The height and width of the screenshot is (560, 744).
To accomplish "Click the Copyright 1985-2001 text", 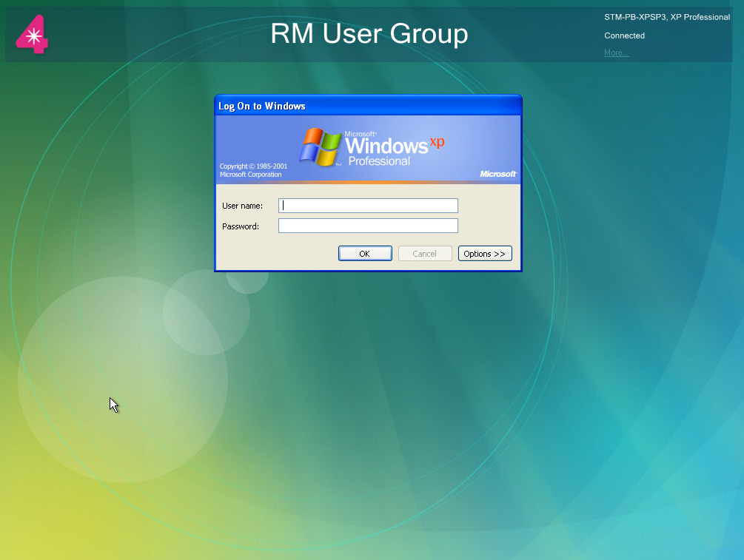I will click(253, 166).
